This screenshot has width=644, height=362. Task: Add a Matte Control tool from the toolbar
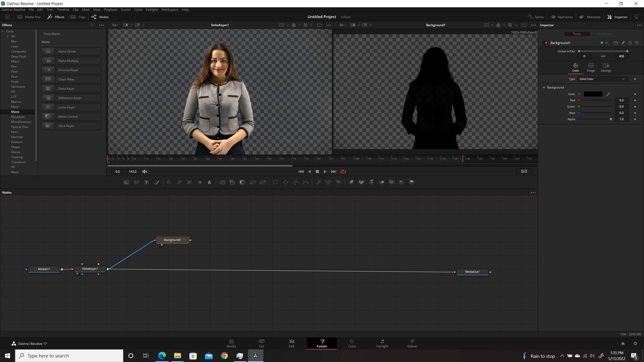pyautogui.click(x=242, y=182)
